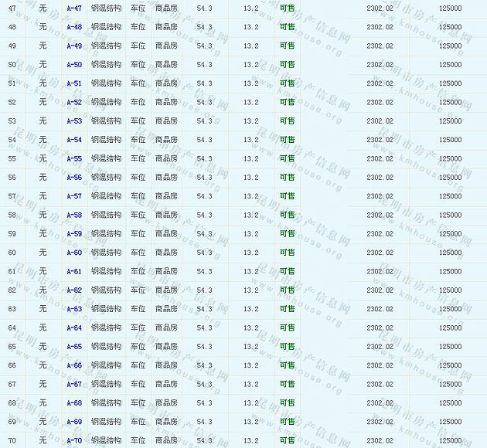Open the A-68 unit link
This screenshot has width=487, height=448.
(x=74, y=403)
